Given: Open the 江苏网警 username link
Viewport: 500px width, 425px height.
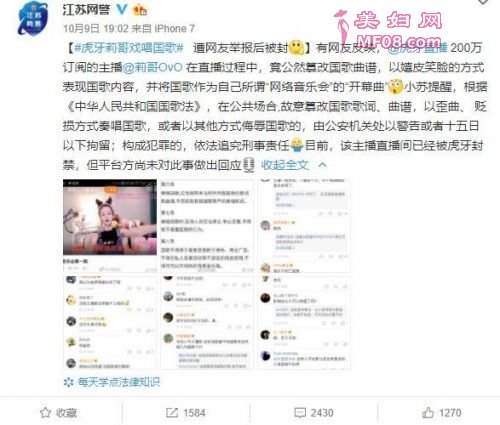Looking at the screenshot, I should [x=86, y=10].
